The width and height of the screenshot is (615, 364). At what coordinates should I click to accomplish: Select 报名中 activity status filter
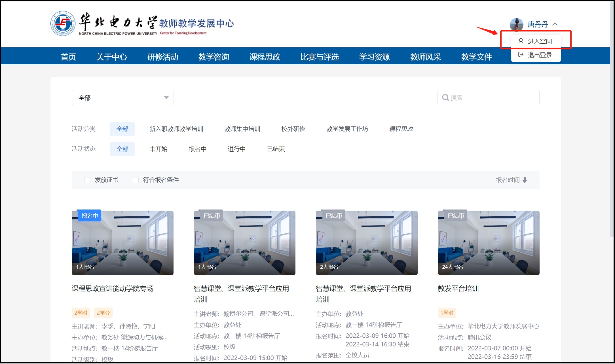point(197,149)
